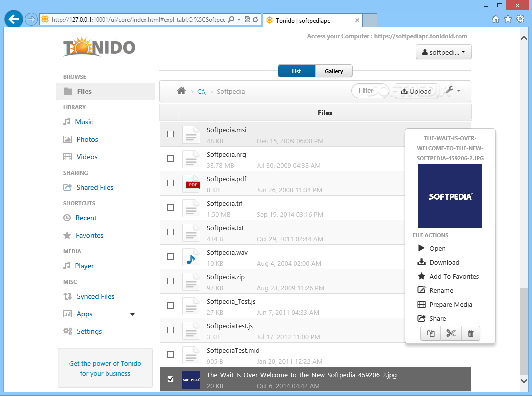Click the browser home icon

496,19
